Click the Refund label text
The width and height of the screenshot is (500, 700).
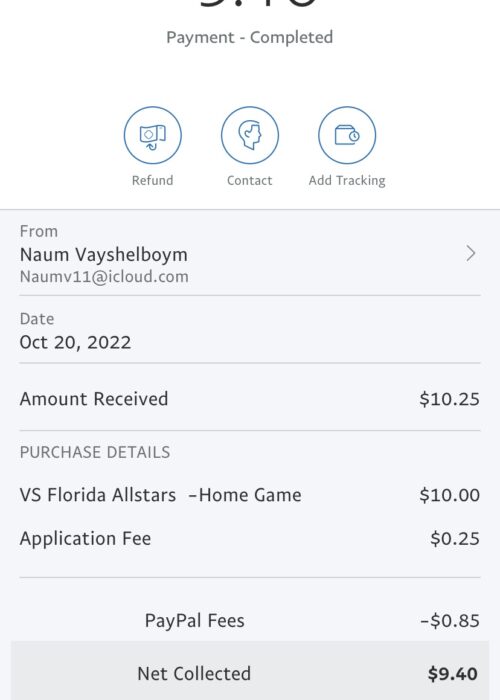(153, 180)
